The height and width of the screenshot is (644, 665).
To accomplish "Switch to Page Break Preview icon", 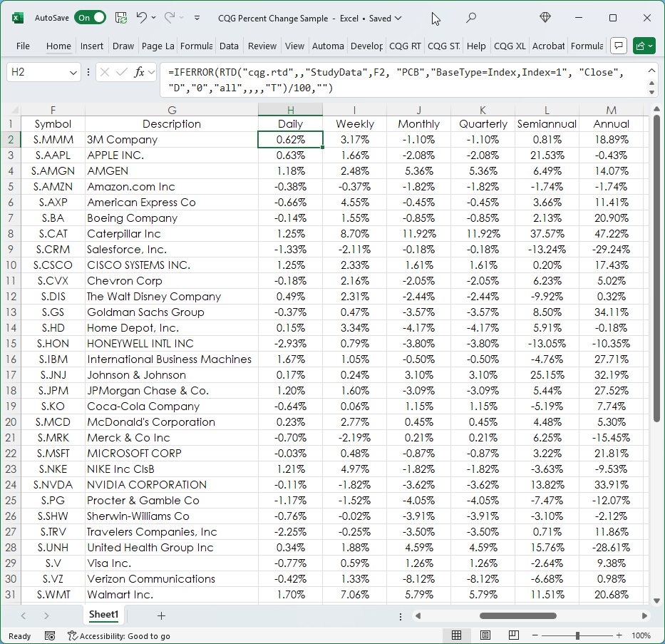I will point(513,635).
